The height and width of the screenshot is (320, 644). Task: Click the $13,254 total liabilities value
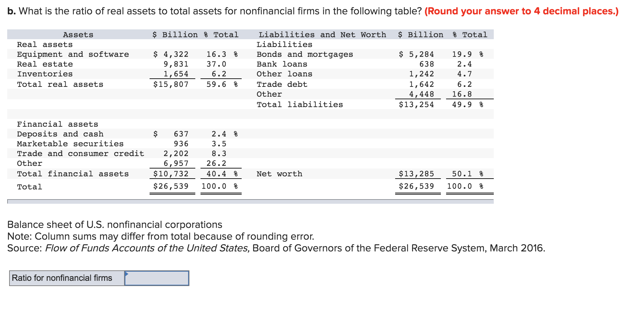pos(416,104)
